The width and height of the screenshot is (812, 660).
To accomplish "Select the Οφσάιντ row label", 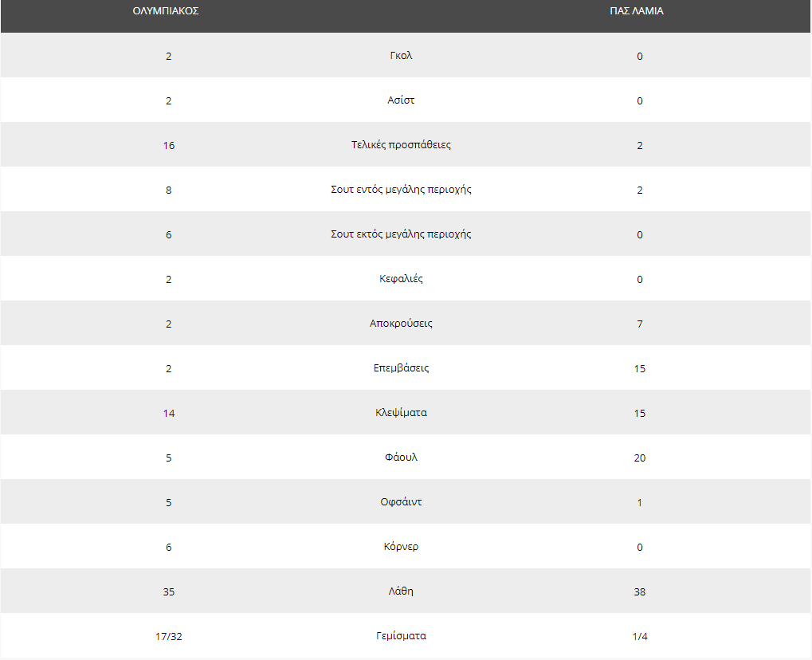I will (x=401, y=502).
